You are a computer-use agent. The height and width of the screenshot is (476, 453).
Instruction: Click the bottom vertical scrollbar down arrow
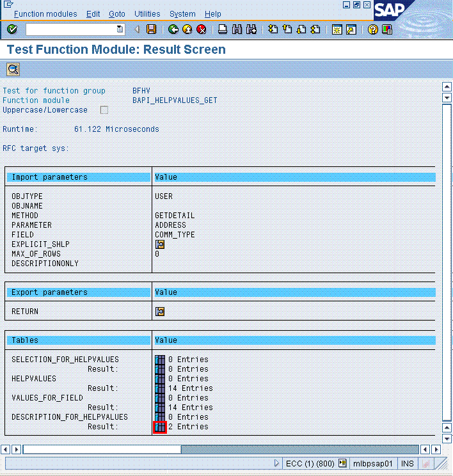tap(447, 439)
